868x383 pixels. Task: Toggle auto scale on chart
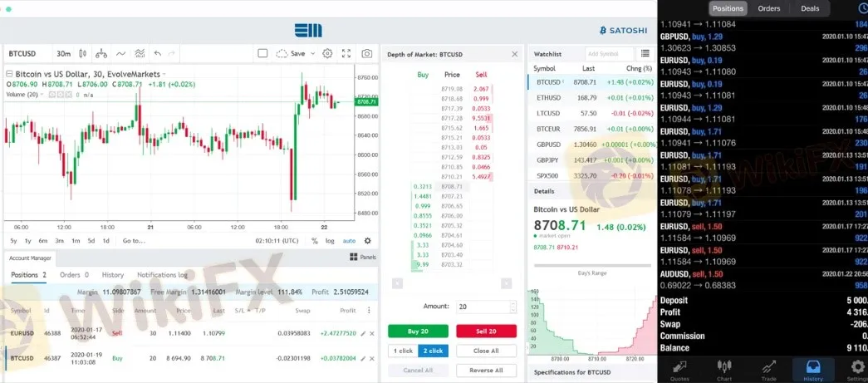(x=350, y=241)
